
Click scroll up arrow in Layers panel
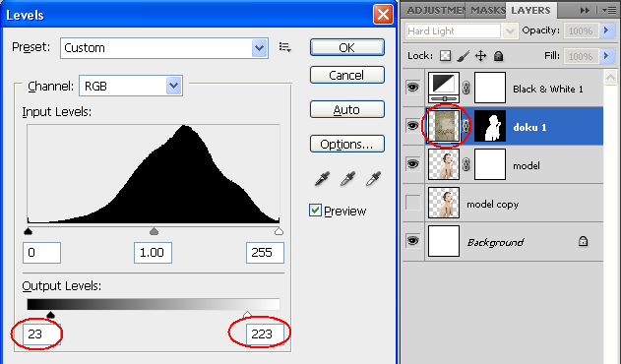[610, 77]
